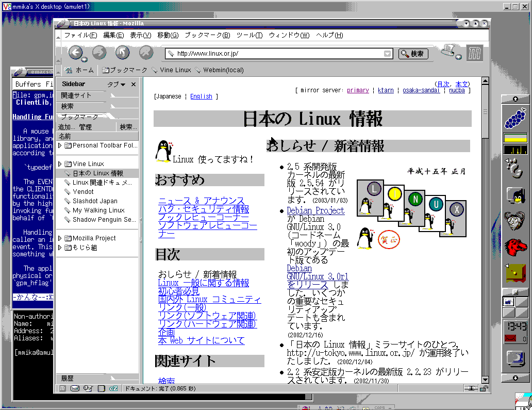Open the URL history dropdown arrow

(387, 54)
